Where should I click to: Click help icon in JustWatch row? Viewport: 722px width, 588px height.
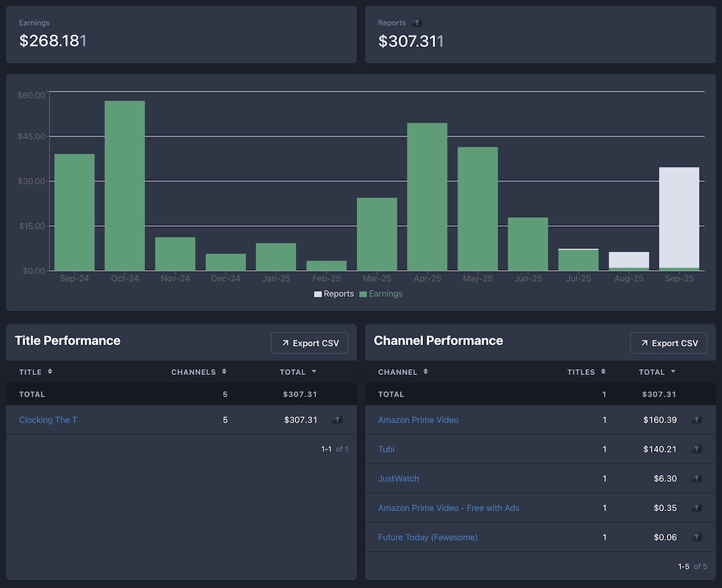[696, 478]
